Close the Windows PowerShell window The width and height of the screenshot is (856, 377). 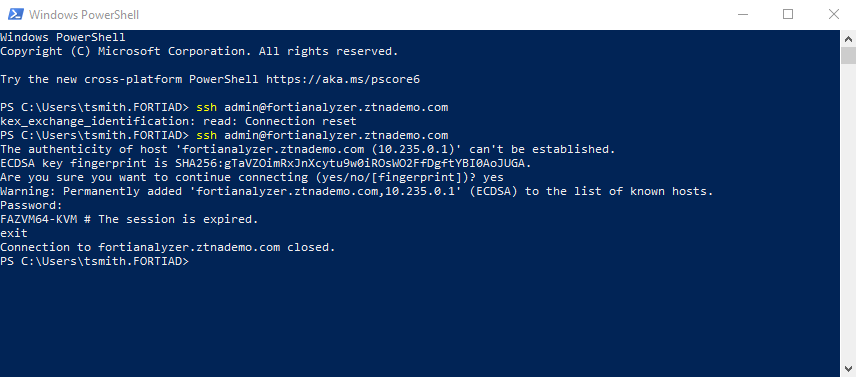coord(833,15)
